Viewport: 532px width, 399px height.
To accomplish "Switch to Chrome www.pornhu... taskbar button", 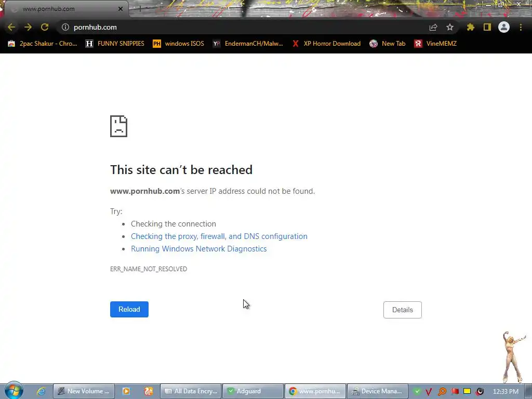I will click(x=315, y=391).
